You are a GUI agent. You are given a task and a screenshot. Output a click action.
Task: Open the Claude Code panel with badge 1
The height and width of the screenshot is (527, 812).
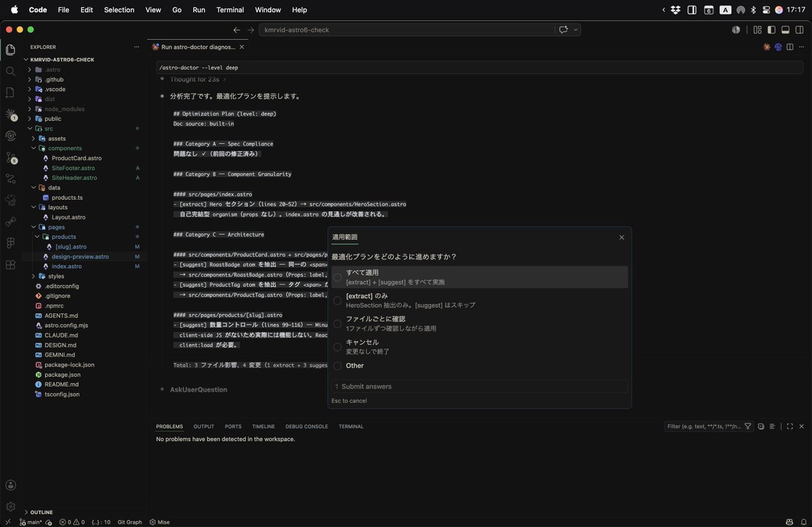click(10, 114)
